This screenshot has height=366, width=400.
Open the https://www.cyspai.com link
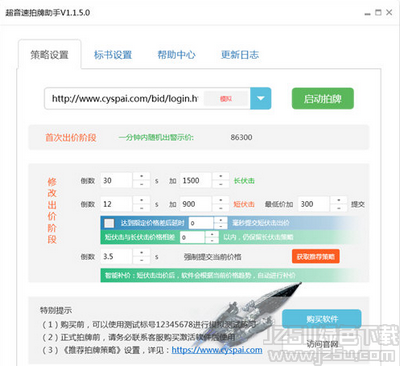click(217, 350)
